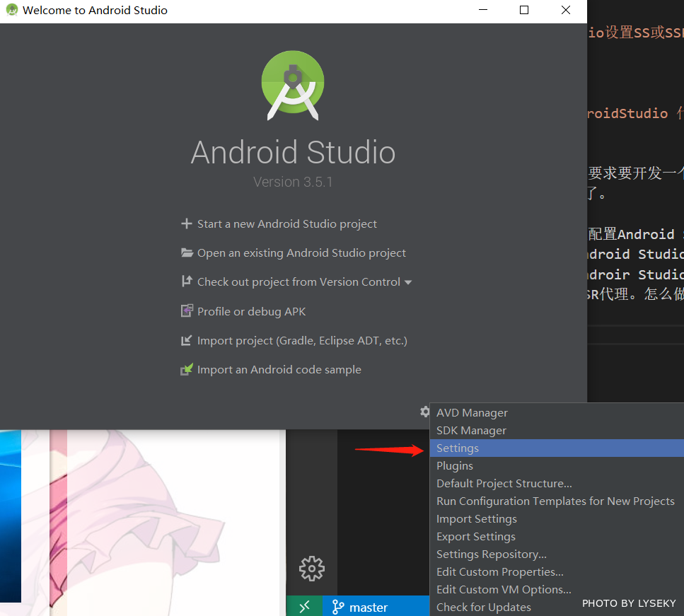Import an Android code sample

279,369
